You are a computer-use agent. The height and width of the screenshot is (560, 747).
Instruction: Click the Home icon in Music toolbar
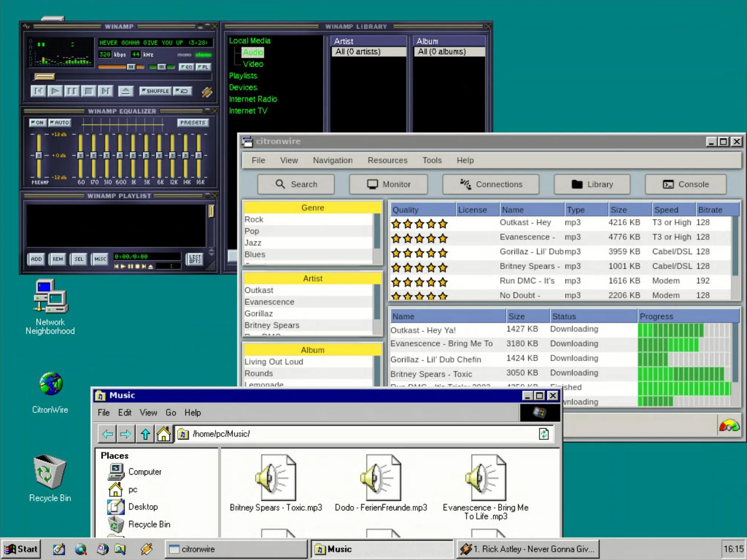163,434
